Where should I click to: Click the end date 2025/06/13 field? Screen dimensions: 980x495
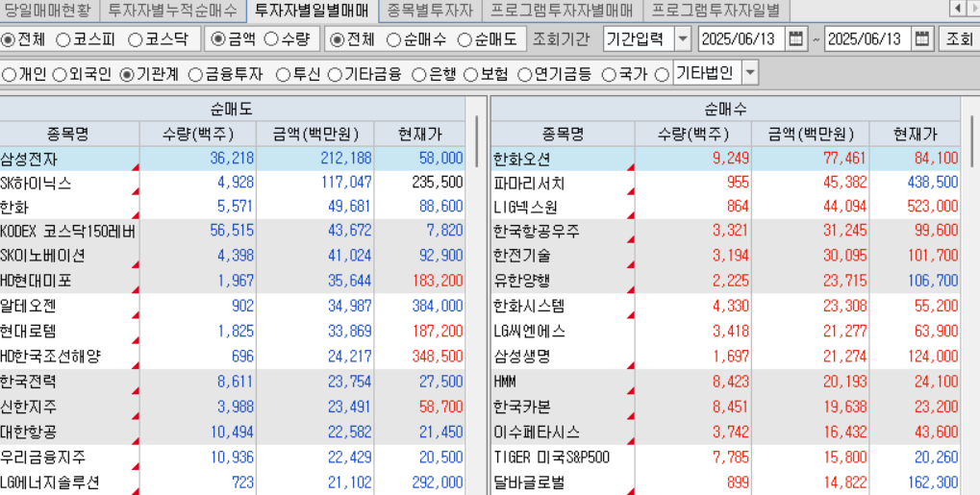tap(867, 38)
